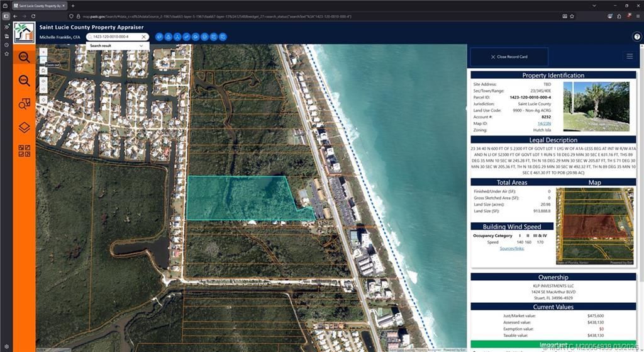Open the Firefox application menu
Image resolution: width=644 pixels, height=352 pixels.
point(637,16)
